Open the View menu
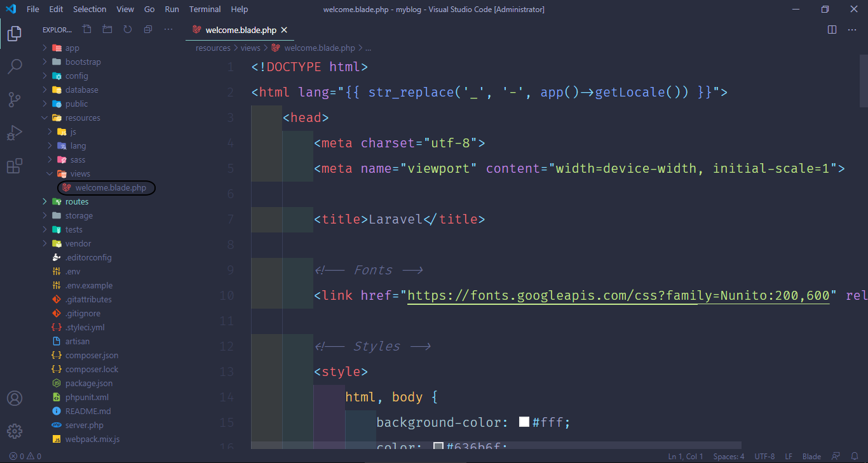Image resolution: width=868 pixels, height=463 pixels. point(125,9)
